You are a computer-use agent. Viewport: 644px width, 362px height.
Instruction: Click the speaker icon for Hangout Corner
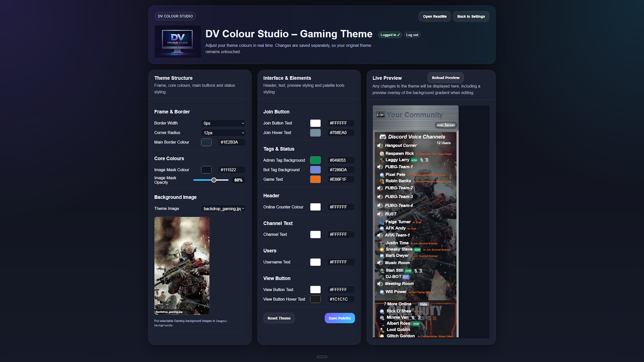coord(380,146)
